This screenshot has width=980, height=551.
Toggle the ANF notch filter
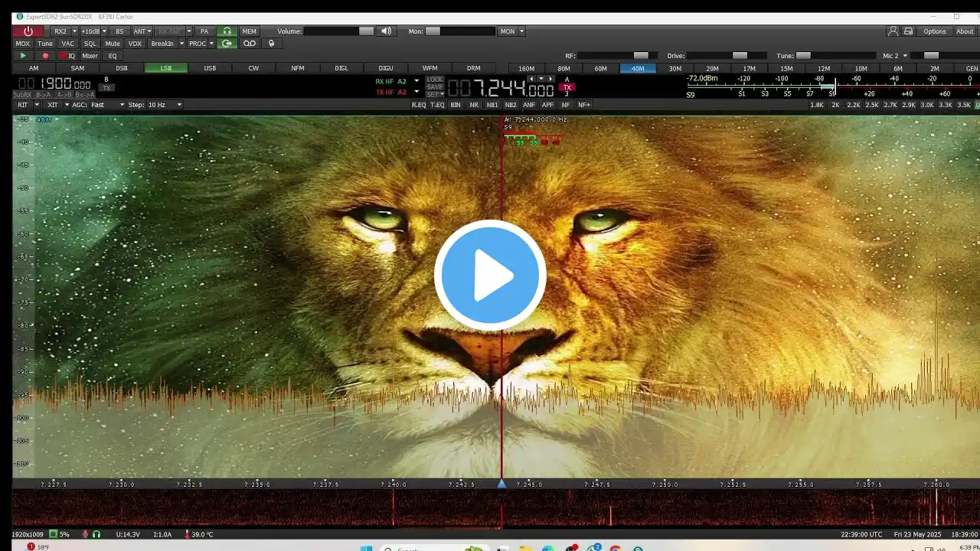pos(529,105)
